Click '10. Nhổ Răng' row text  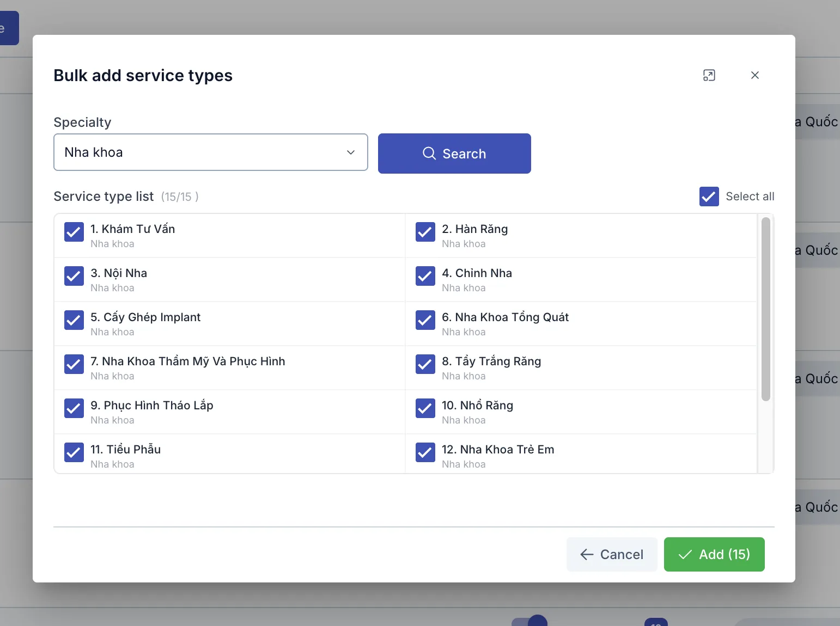[478, 406]
